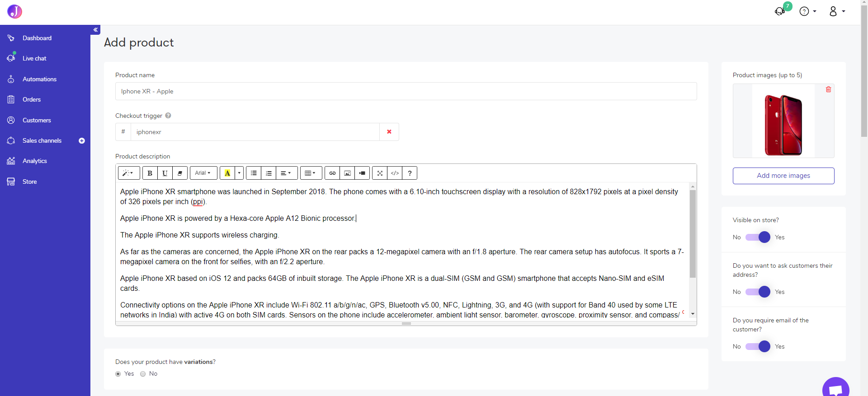This screenshot has height=396, width=868.
Task: Click the Orders clipboard sidebar icon
Action: pos(11,99)
